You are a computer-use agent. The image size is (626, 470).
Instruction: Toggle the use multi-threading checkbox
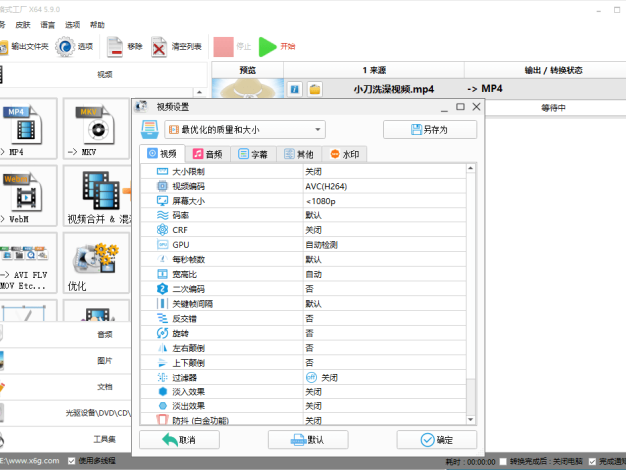(x=71, y=461)
